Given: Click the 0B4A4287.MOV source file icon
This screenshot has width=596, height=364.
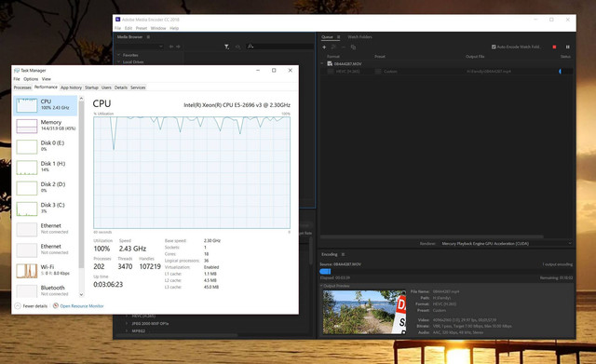Looking at the screenshot, I should tap(330, 63).
